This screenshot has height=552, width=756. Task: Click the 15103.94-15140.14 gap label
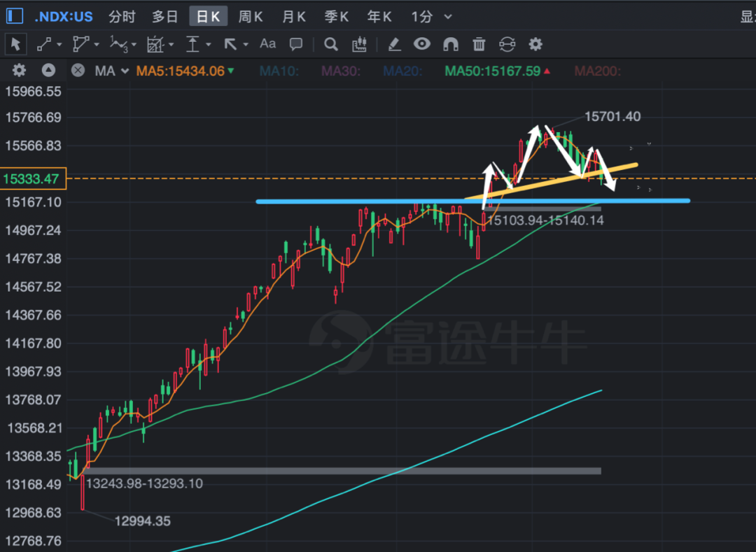click(x=545, y=220)
